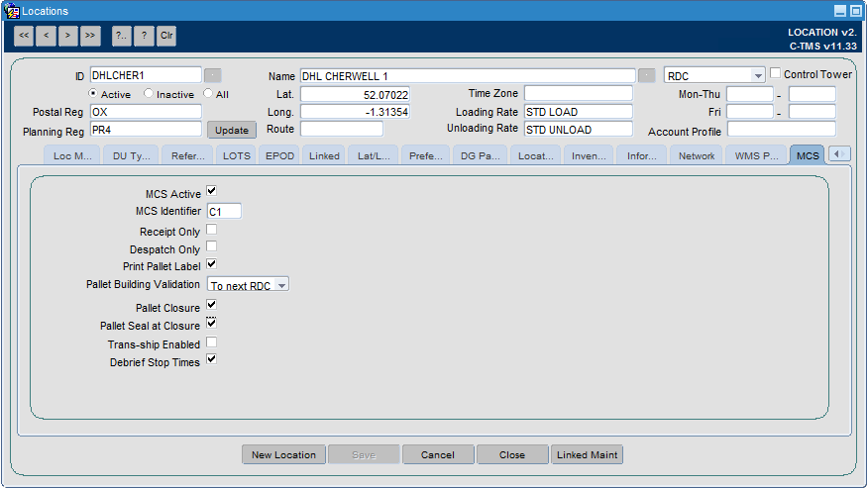Open the Network tab
The height and width of the screenshot is (488, 868).
(x=697, y=156)
